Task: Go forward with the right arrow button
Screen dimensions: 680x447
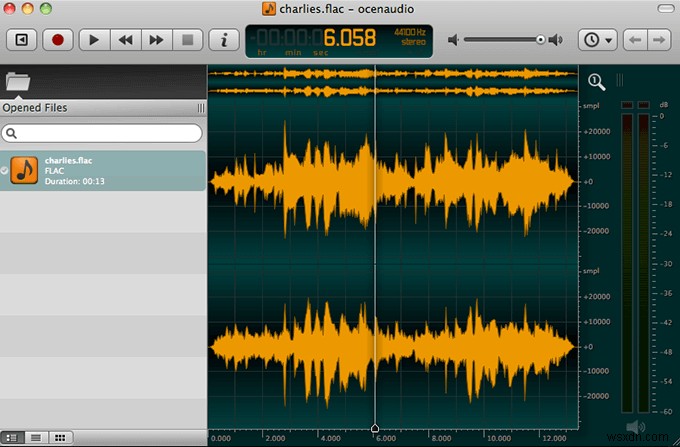Action: (659, 40)
